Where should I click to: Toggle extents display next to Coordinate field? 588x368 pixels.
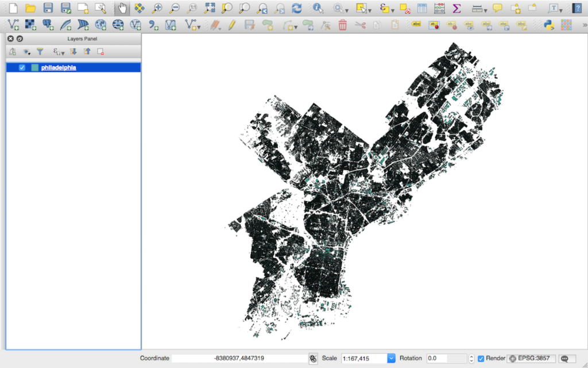pos(314,358)
